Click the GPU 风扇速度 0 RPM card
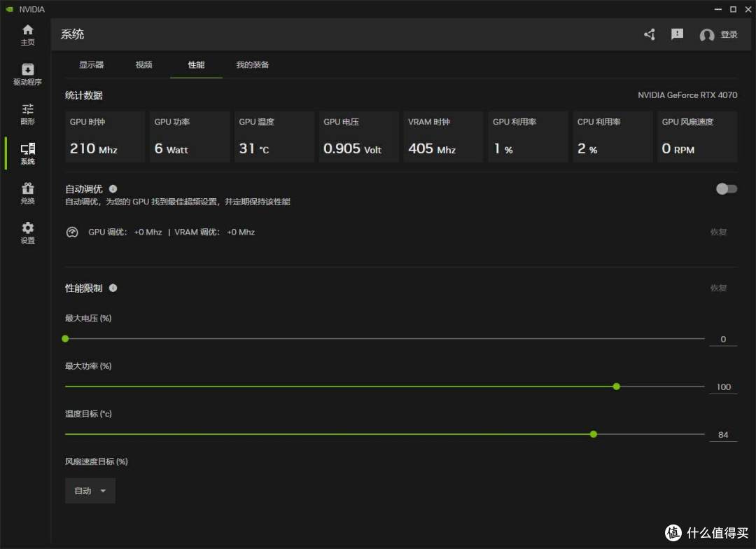 (x=697, y=137)
